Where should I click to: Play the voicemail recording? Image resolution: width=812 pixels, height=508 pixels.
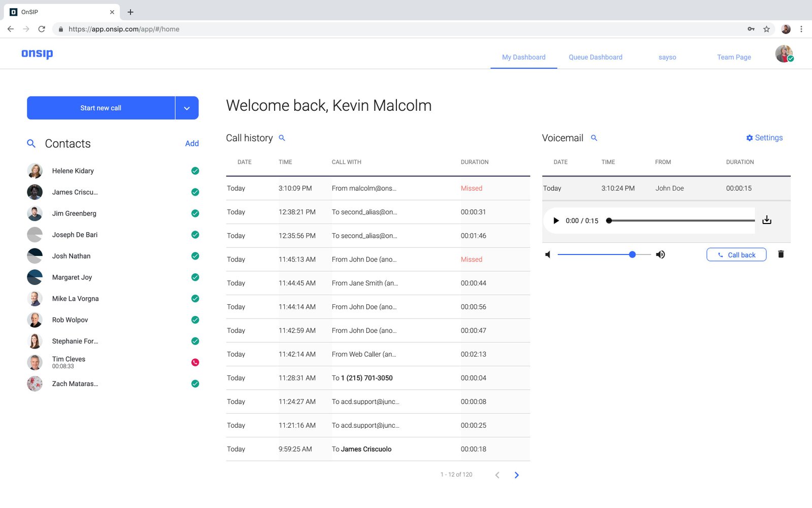[556, 220]
